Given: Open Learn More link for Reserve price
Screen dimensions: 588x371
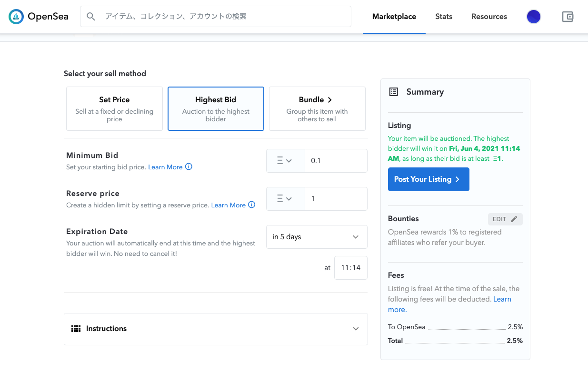Looking at the screenshot, I should [x=228, y=205].
